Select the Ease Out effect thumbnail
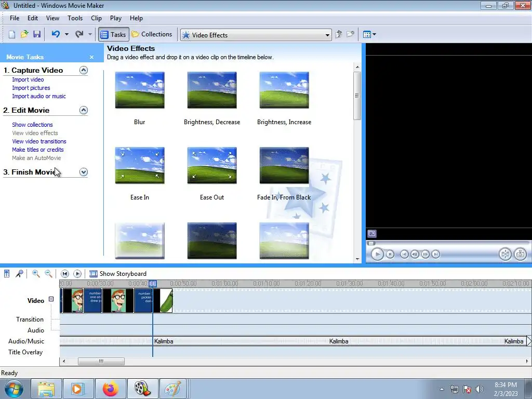The height and width of the screenshot is (399, 532). click(212, 166)
